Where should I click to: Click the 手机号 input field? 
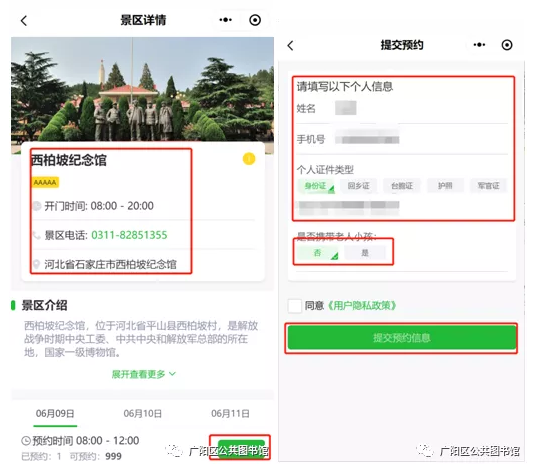pyautogui.click(x=402, y=139)
